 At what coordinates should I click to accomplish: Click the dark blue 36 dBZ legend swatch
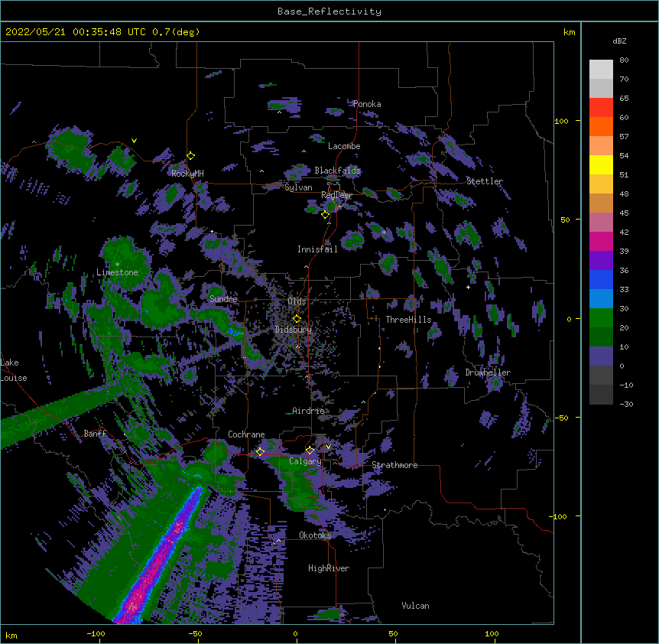pos(601,279)
